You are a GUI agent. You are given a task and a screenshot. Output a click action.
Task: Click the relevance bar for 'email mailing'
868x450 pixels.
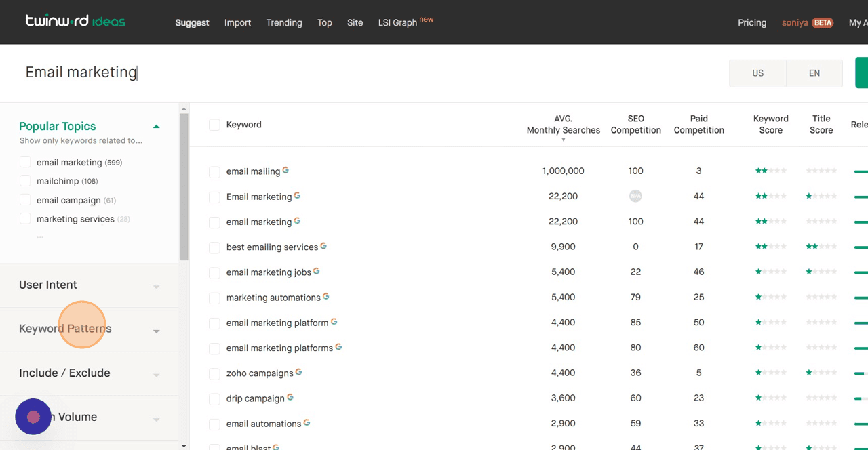[x=861, y=171]
